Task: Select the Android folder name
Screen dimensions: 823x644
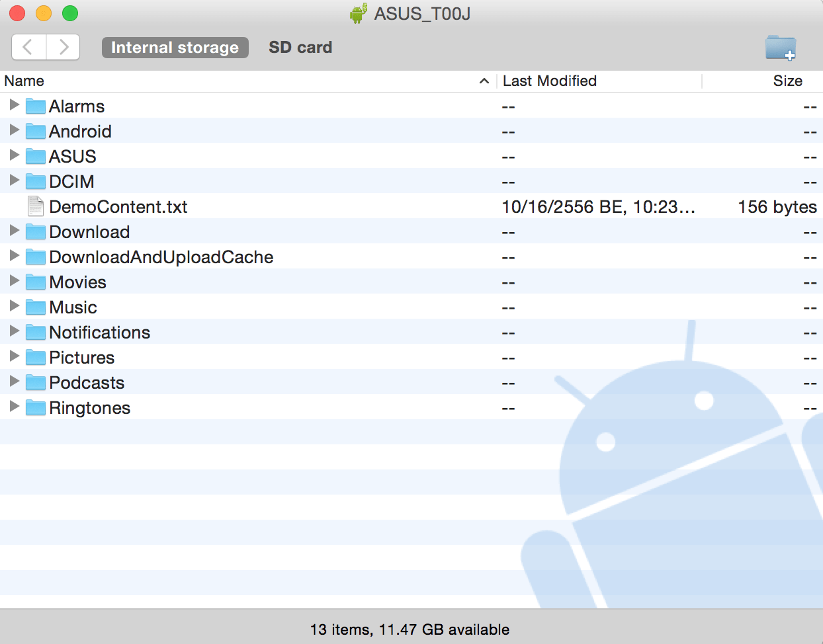Action: pos(80,132)
